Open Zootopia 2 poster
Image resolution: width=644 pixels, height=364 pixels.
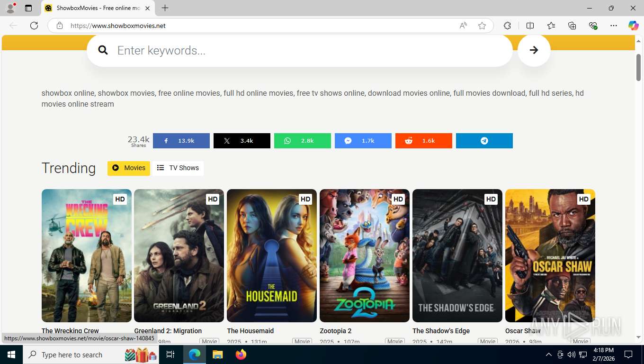point(365,256)
